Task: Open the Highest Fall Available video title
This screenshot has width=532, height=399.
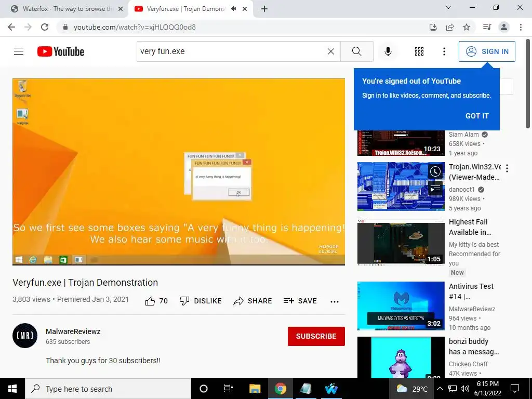Action: 470,227
